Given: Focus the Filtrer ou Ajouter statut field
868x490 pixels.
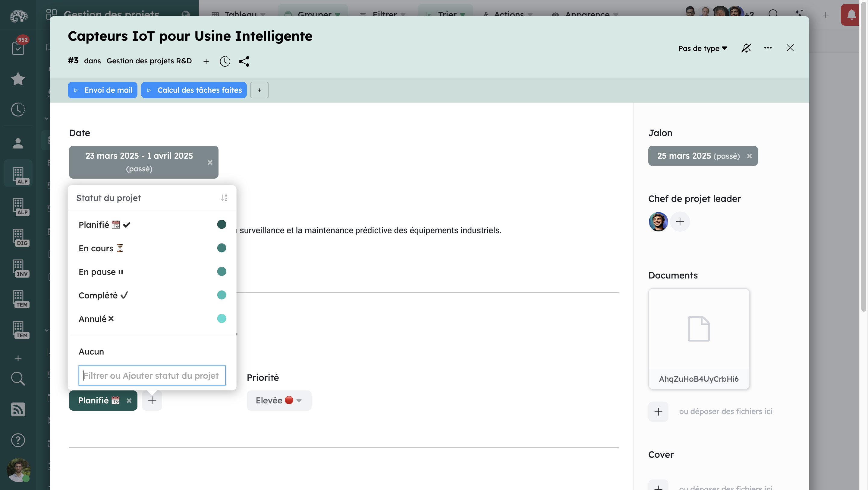Looking at the screenshot, I should tap(152, 375).
